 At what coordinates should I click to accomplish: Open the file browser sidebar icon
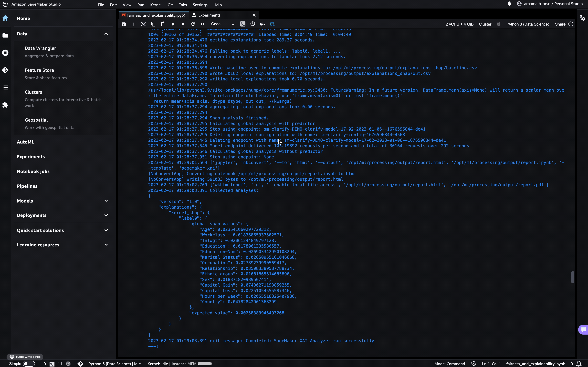click(x=5, y=35)
